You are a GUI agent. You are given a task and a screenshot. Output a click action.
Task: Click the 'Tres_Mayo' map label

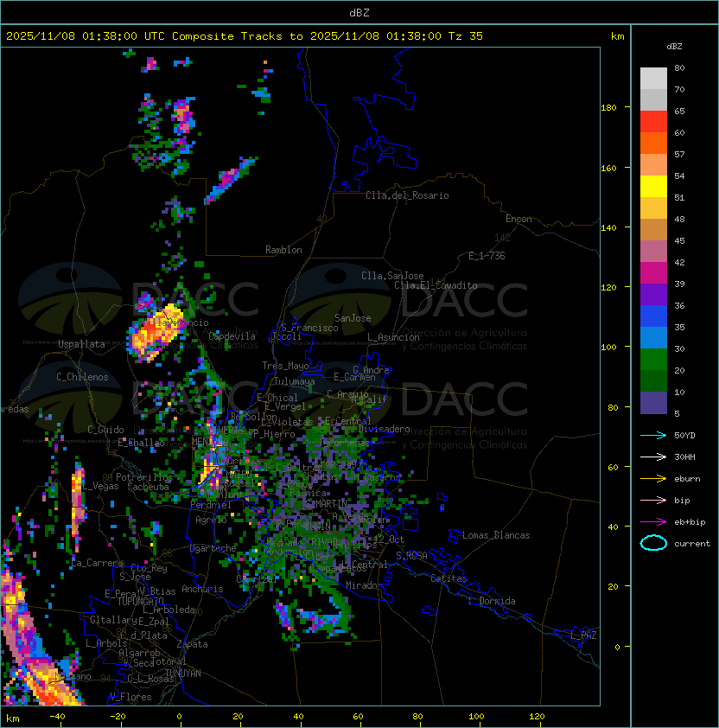click(x=285, y=366)
